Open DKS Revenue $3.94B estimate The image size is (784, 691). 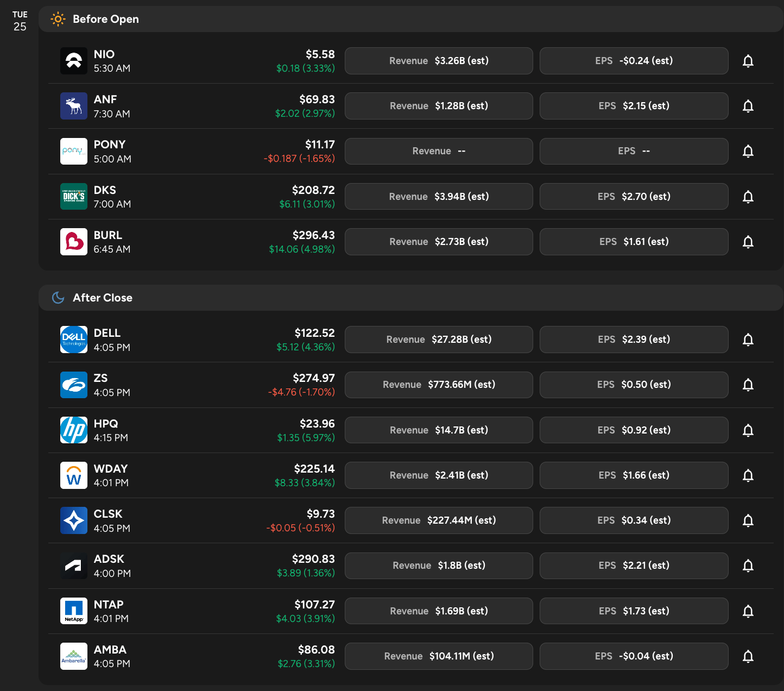(439, 197)
